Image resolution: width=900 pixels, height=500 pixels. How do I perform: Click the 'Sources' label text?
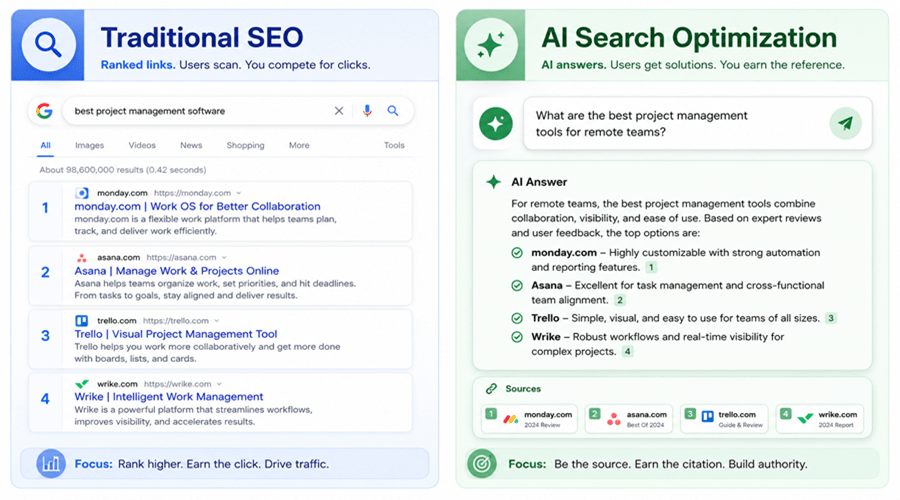pos(523,389)
